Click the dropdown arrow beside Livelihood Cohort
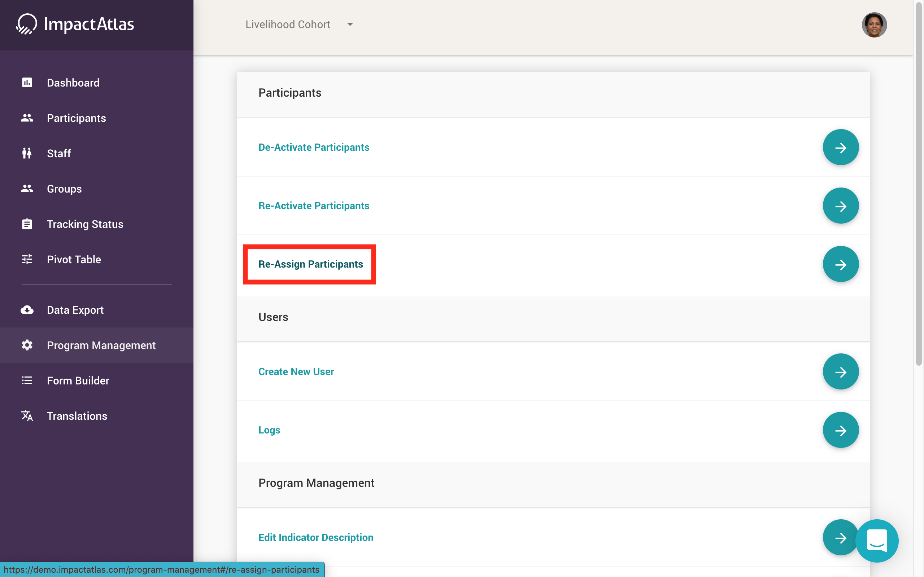This screenshot has width=924, height=577. coord(350,25)
